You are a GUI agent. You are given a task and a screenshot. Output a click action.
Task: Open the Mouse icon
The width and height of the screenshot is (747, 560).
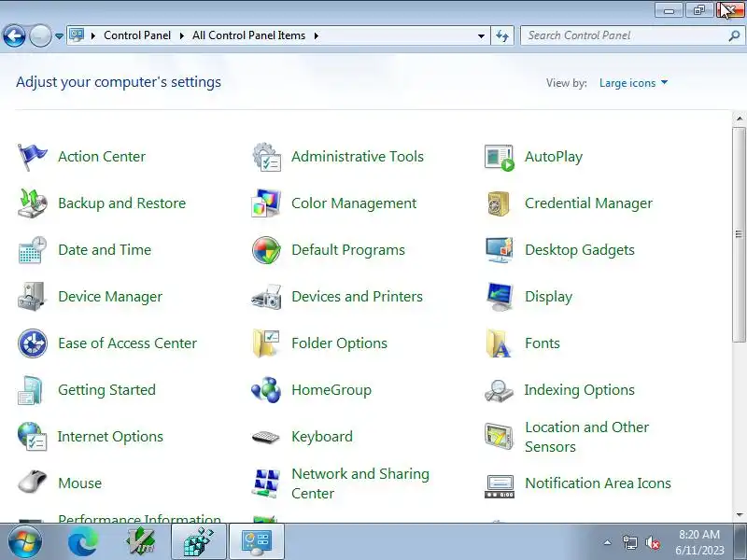click(32, 482)
